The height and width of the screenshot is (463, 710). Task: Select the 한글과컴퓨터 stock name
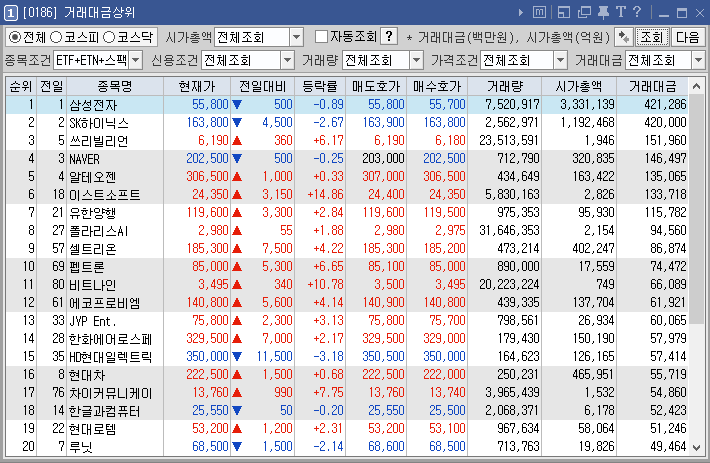pyautogui.click(x=104, y=411)
